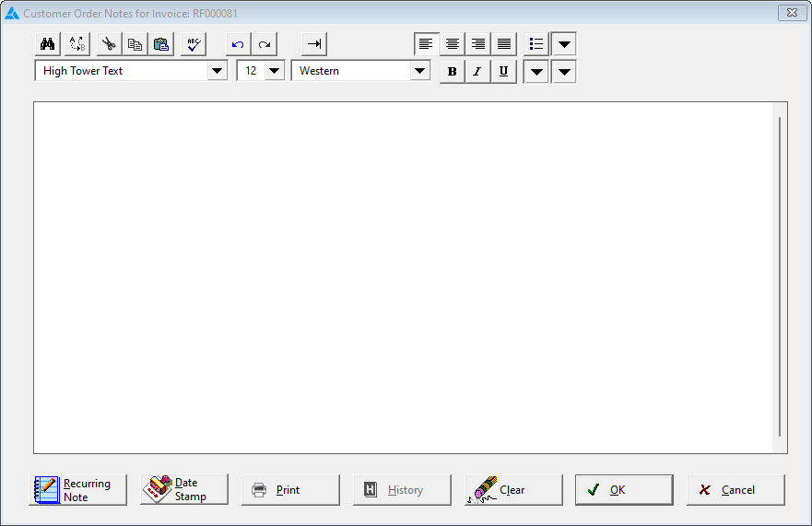812x526 pixels.
Task: Click the application icon in title bar
Action: pos(11,14)
